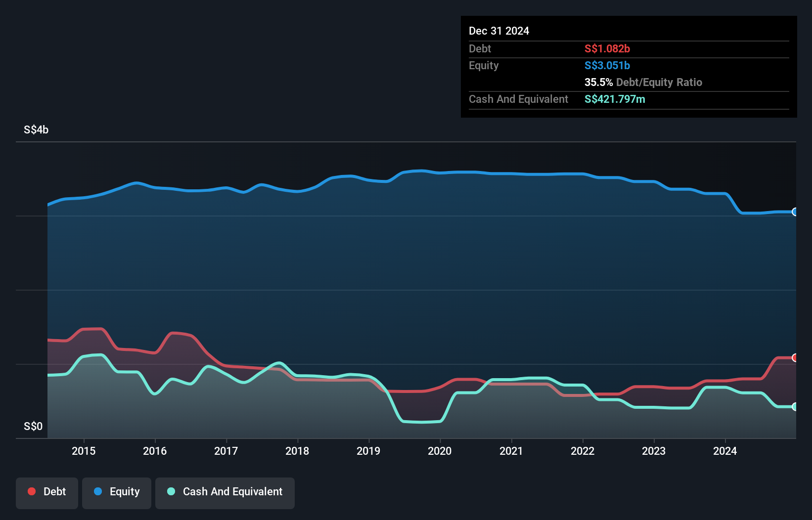Screen dimensions: 812x520
Task: Toggle the Equity series legend button
Action: 117,493
